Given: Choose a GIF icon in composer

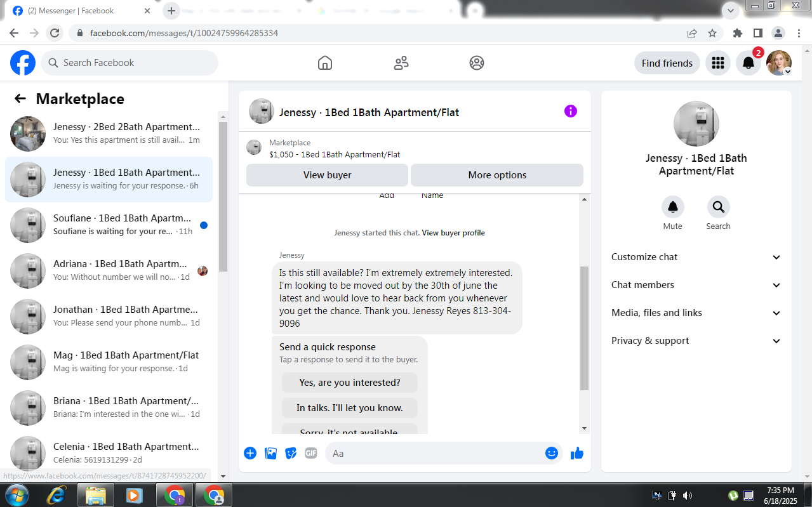Looking at the screenshot, I should click(311, 453).
